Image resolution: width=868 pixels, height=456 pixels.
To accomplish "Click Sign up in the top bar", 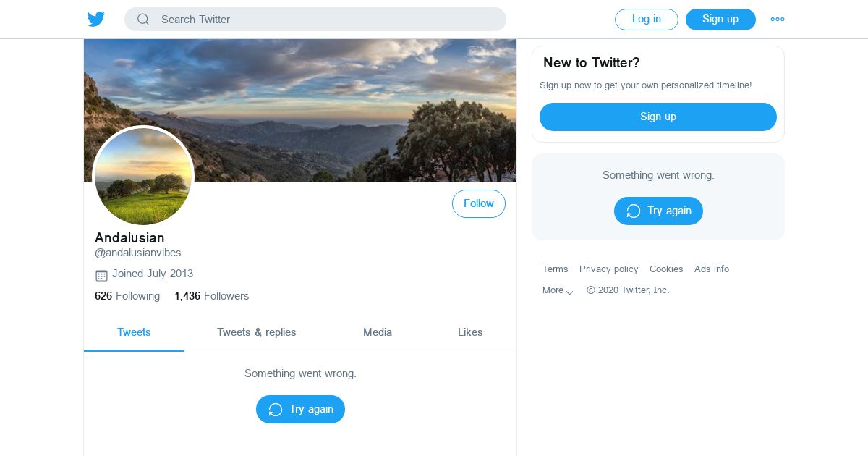I will [720, 20].
